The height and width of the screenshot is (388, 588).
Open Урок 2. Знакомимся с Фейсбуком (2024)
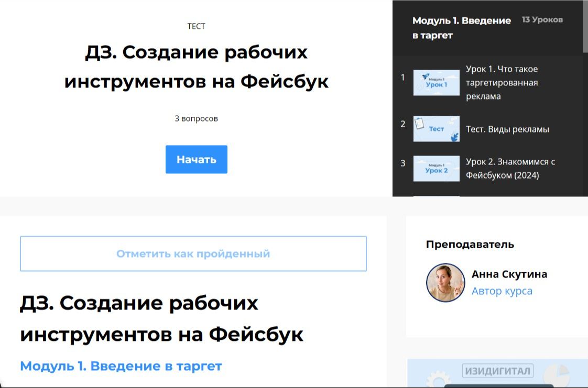pyautogui.click(x=510, y=169)
